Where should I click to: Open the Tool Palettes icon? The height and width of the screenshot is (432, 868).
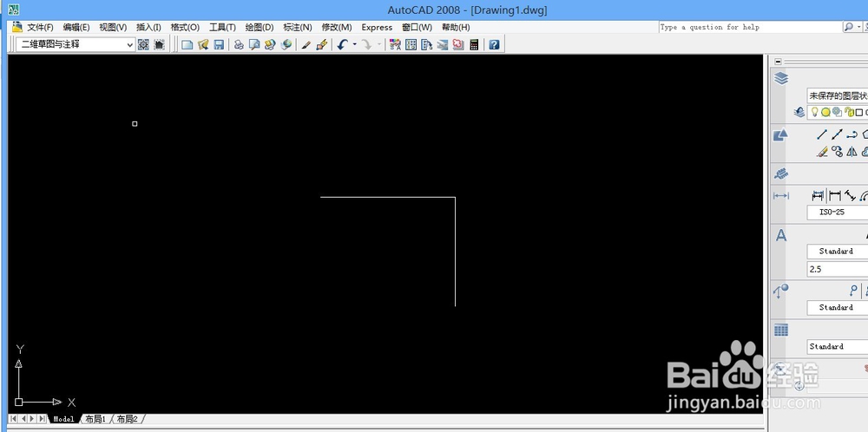[426, 45]
